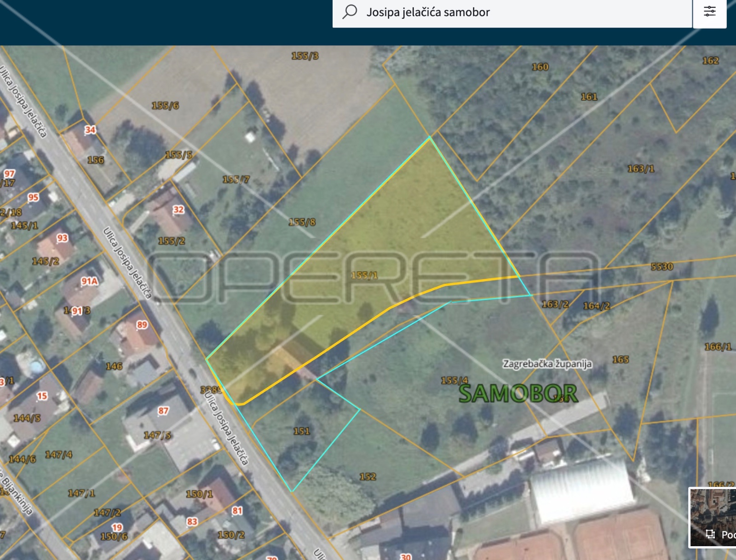
Task: Click parcel label 147/4
Action: [58, 455]
